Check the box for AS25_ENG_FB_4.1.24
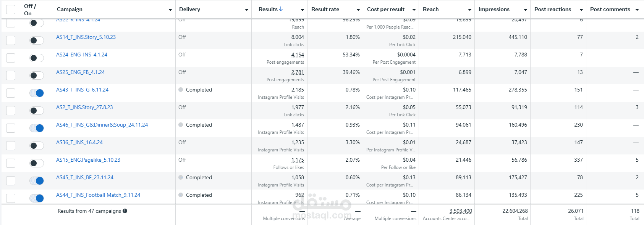This screenshot has width=644, height=225. pyautogui.click(x=11, y=76)
